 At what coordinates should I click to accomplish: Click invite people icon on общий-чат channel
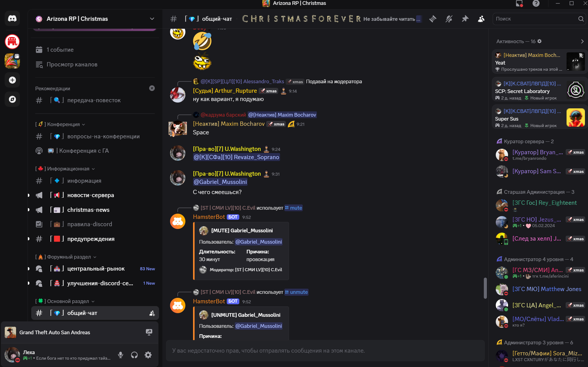(152, 313)
